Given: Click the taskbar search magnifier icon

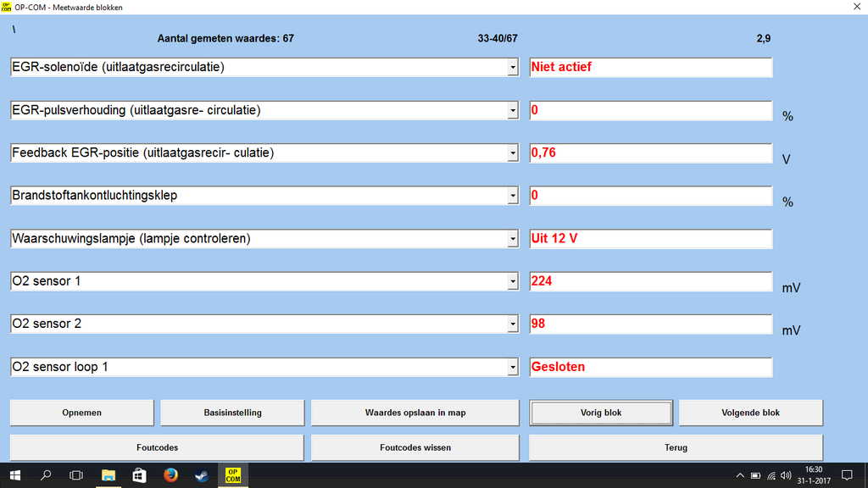Looking at the screenshot, I should (47, 475).
